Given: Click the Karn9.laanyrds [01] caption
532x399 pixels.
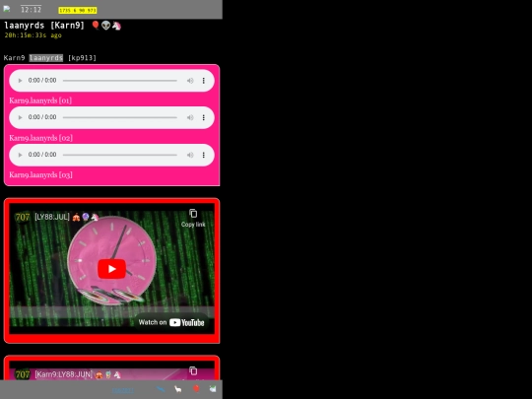Looking at the screenshot, I should [x=40, y=100].
